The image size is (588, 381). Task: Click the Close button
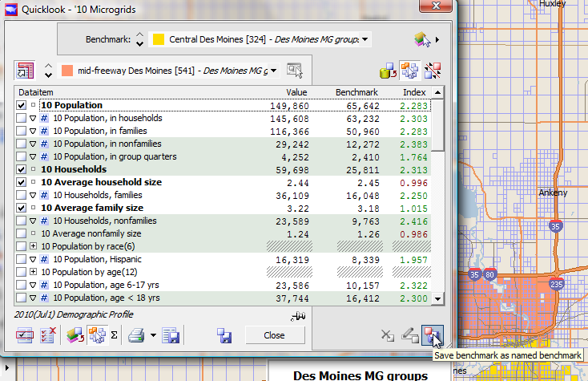[x=275, y=335]
